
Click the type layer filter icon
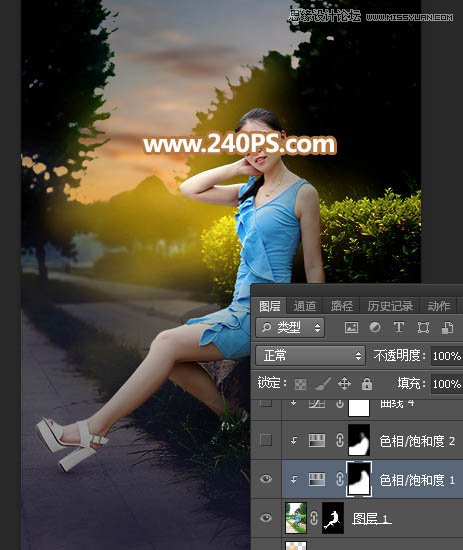pos(399,328)
